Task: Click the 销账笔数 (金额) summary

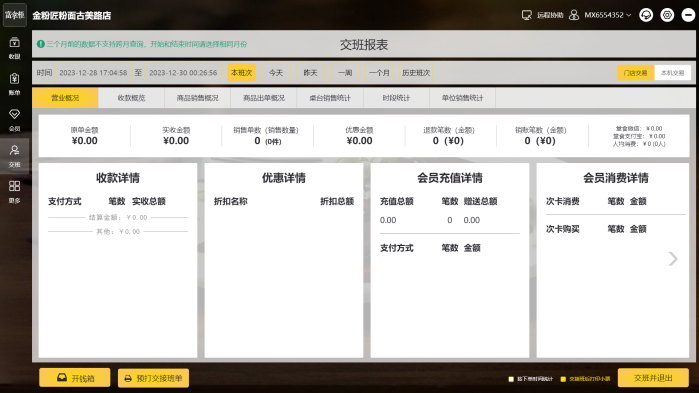Action: pyautogui.click(x=540, y=136)
